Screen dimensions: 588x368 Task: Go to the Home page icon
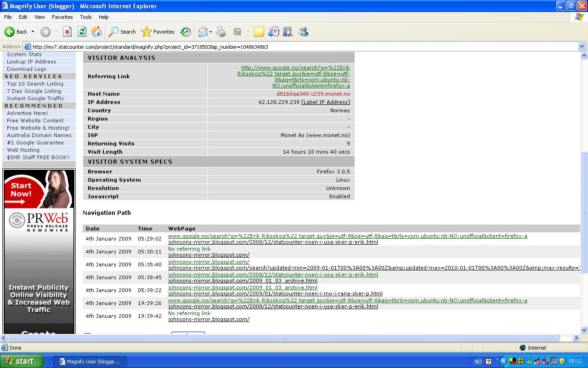pos(96,32)
